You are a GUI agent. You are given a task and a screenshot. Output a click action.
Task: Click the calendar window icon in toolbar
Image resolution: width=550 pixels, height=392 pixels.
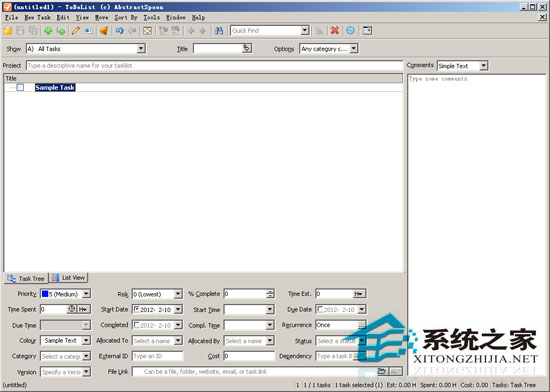(367, 31)
